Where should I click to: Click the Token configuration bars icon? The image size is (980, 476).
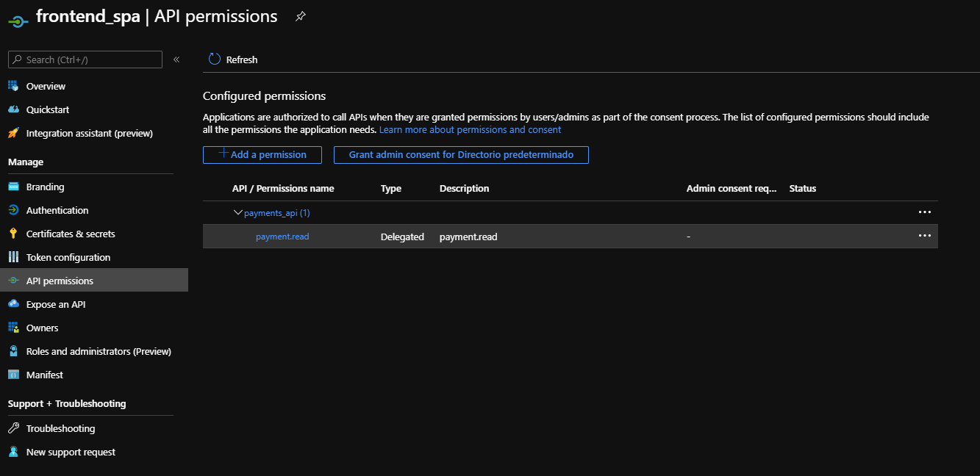[13, 257]
